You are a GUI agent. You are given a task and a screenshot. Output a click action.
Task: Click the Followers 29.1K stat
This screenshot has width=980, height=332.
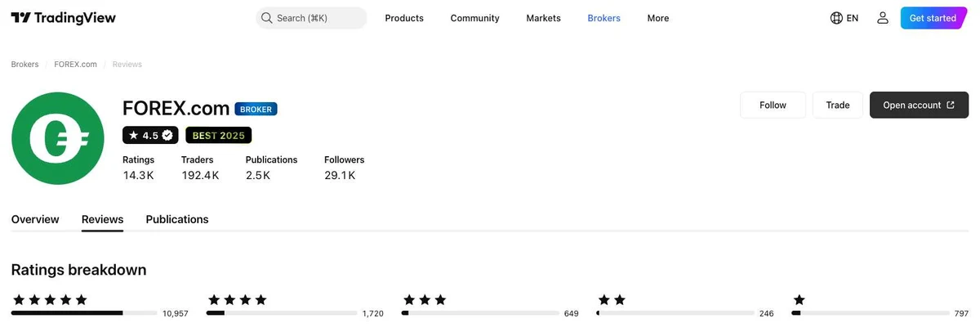[344, 168]
